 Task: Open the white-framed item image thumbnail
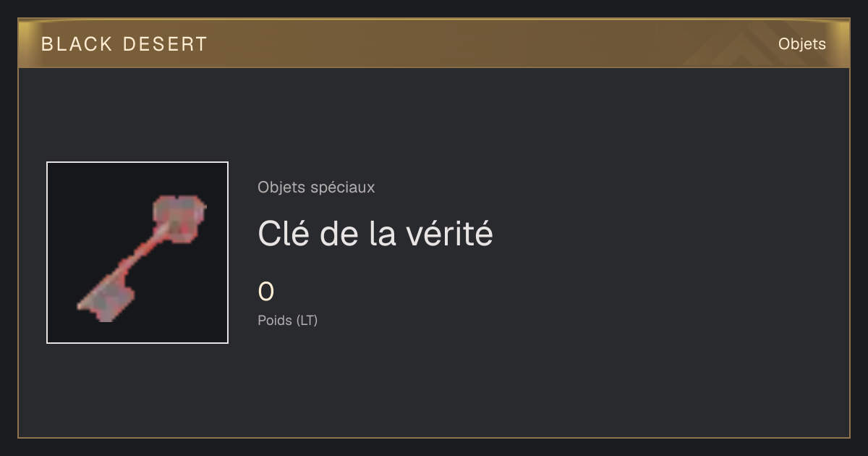[137, 253]
